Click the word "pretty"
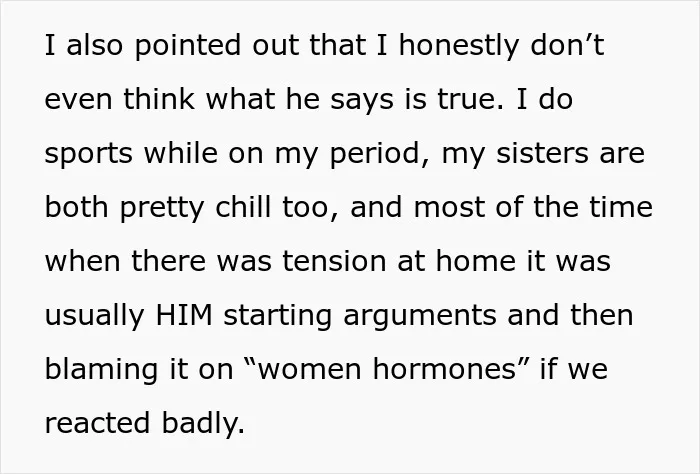Viewport: 700px width, 474px height. (x=162, y=209)
